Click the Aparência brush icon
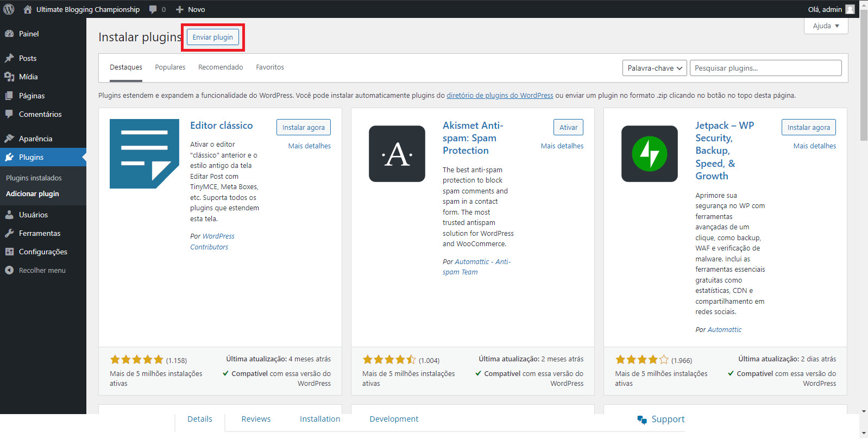This screenshot has height=438, width=868. click(9, 139)
